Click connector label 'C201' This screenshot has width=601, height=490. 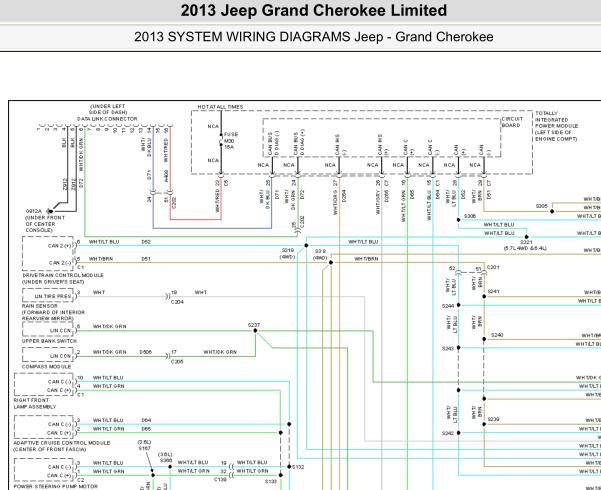tap(493, 267)
